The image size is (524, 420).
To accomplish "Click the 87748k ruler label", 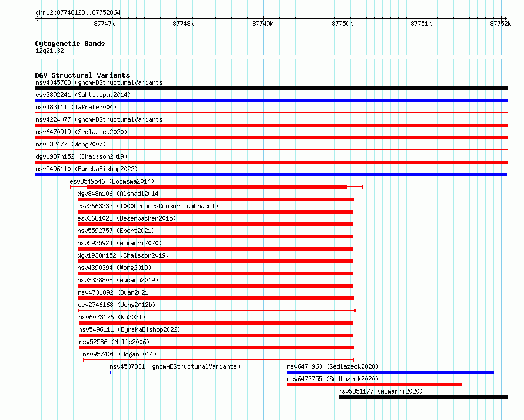I will [183, 24].
